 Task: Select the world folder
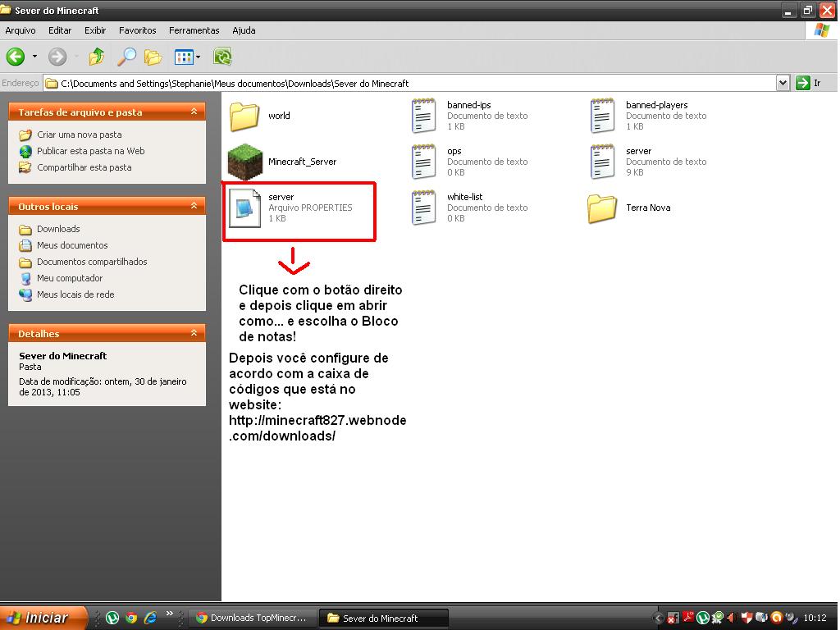point(244,116)
